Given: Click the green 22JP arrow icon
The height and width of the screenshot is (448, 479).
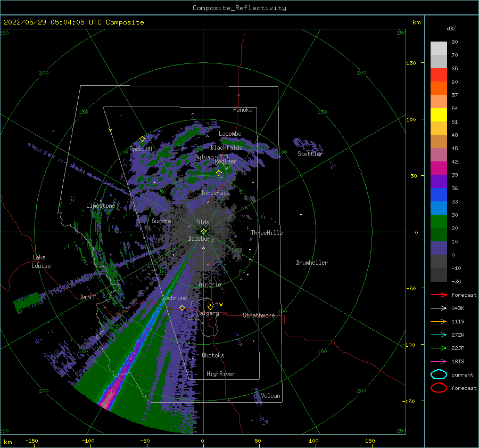Looking at the screenshot, I should (439, 348).
